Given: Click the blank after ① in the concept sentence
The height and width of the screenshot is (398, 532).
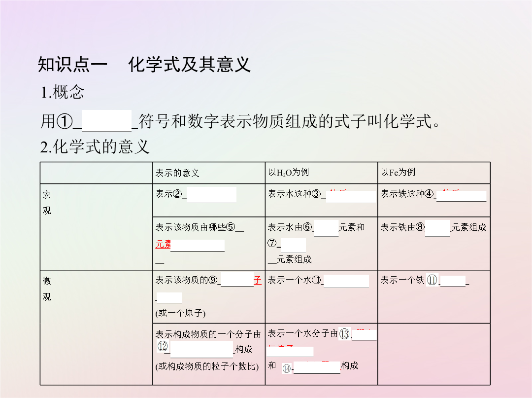Looking at the screenshot, I should click(106, 121).
